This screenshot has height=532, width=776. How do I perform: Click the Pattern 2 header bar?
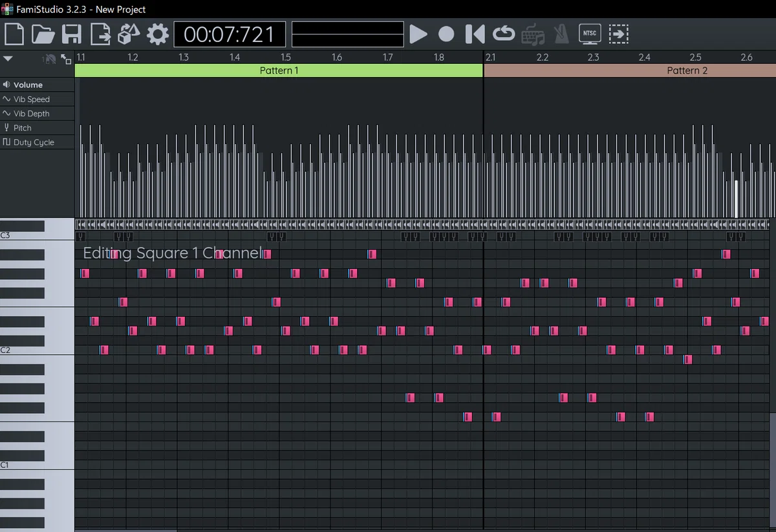tap(630, 70)
